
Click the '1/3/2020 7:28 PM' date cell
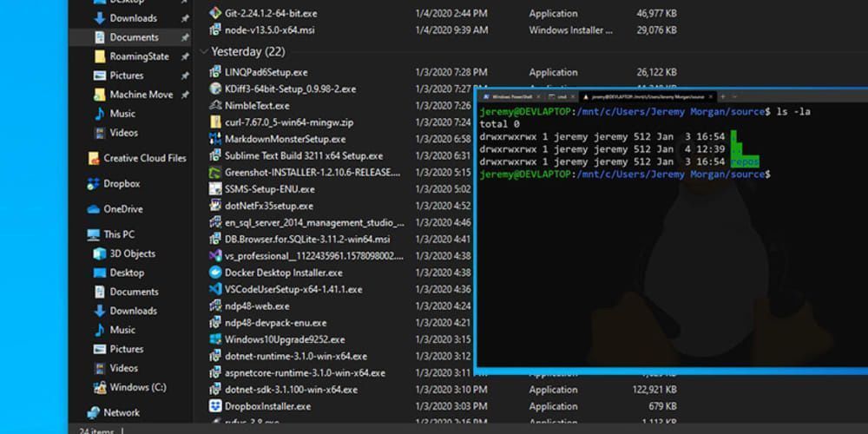(x=451, y=72)
